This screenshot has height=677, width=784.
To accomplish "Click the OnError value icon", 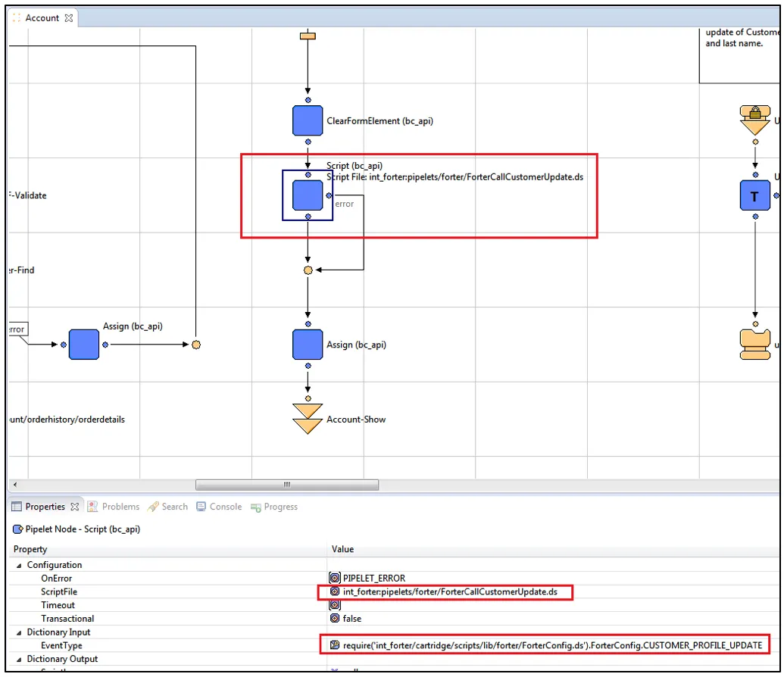I will 335,578.
